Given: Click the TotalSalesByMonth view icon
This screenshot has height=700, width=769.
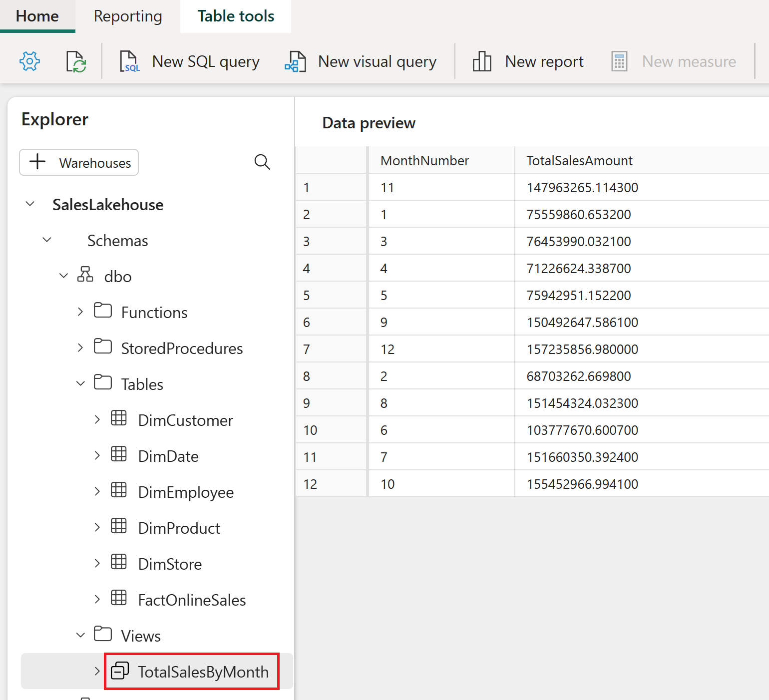Looking at the screenshot, I should [x=120, y=671].
